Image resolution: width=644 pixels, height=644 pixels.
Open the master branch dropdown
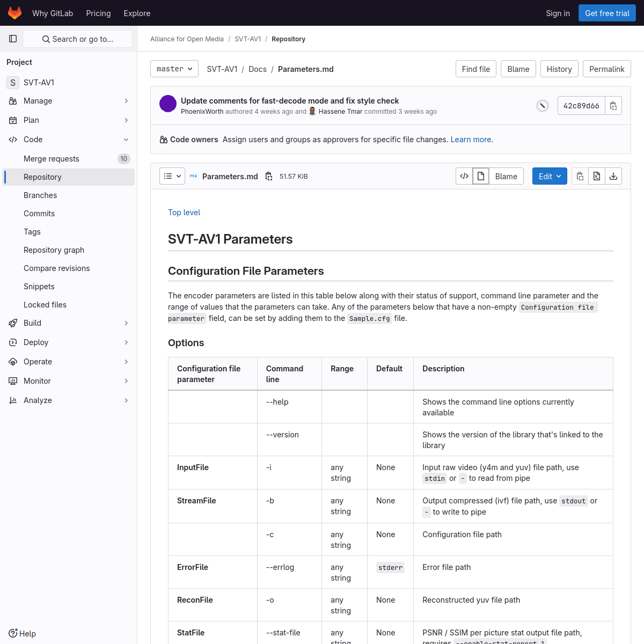tap(174, 69)
